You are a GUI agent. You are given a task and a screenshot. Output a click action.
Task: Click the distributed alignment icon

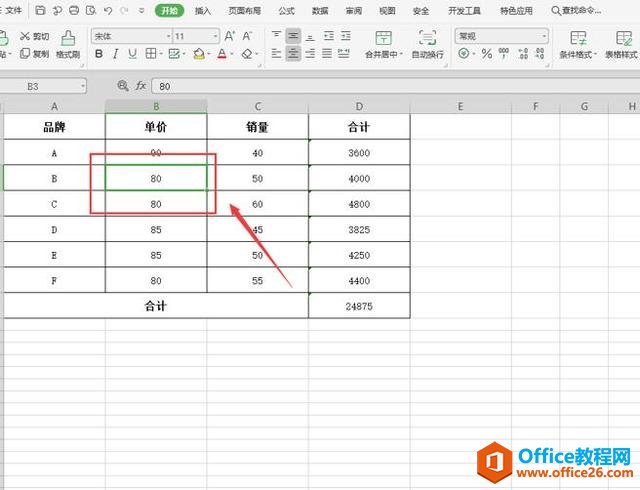344,53
